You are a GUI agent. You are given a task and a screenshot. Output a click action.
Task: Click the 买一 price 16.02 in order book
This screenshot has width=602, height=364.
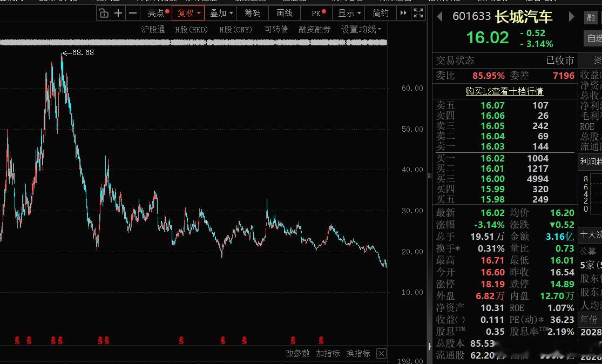click(492, 158)
